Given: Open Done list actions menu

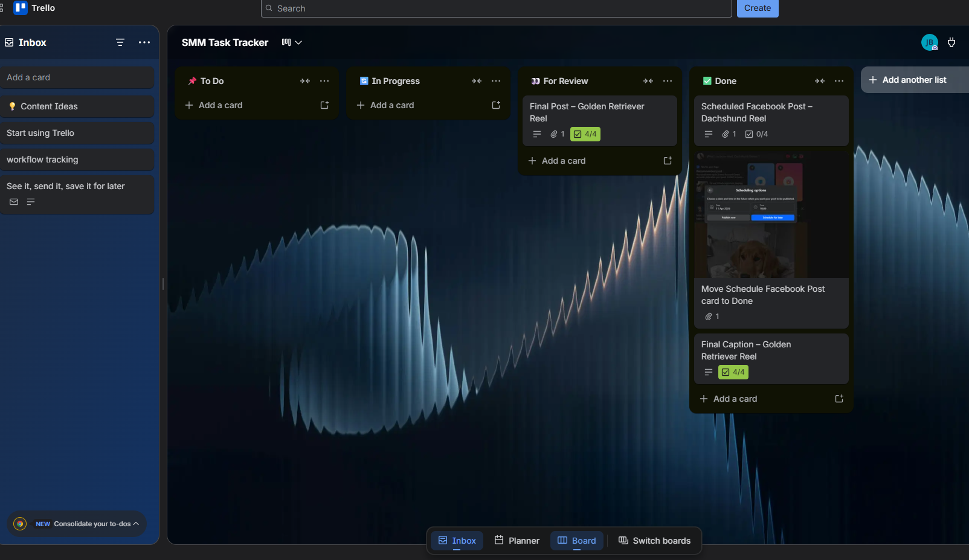Looking at the screenshot, I should [x=839, y=81].
